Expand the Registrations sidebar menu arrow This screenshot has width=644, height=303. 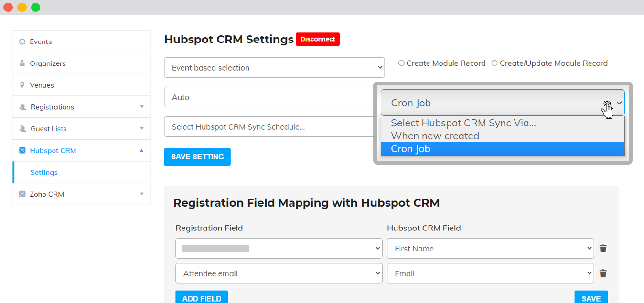click(142, 107)
